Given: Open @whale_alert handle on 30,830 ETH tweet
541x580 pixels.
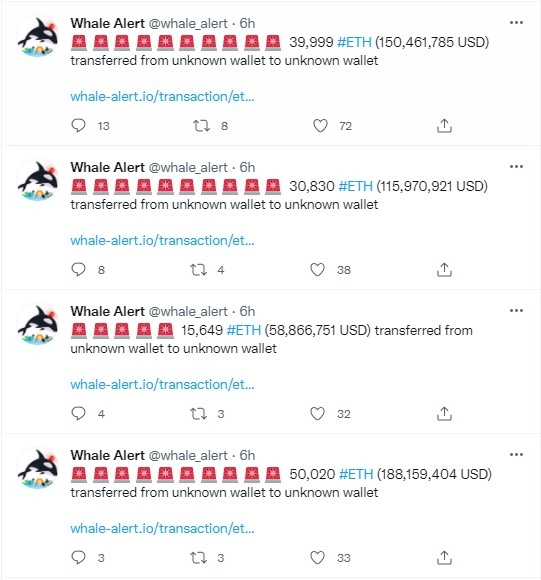Looking at the screenshot, I should 188,168.
